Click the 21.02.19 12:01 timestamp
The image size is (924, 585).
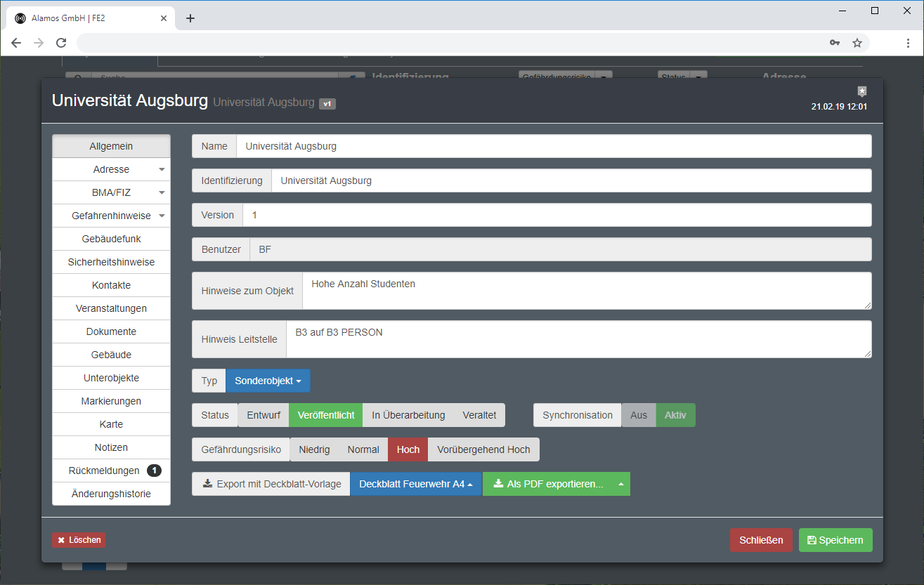point(839,107)
